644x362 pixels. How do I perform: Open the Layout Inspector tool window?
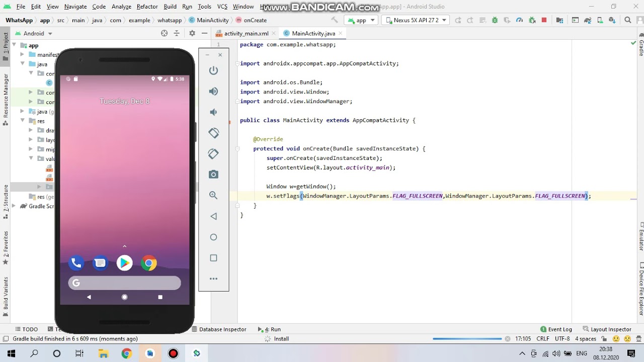(607, 329)
